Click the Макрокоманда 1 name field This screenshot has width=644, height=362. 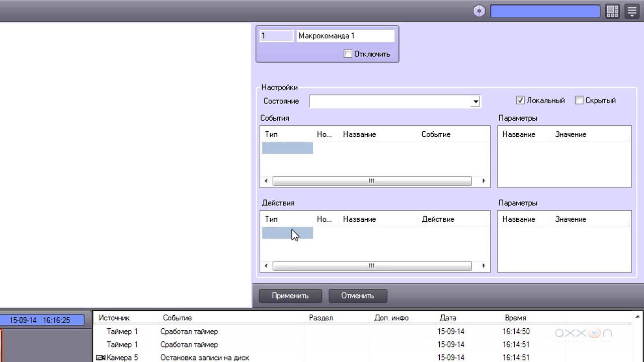(x=345, y=36)
